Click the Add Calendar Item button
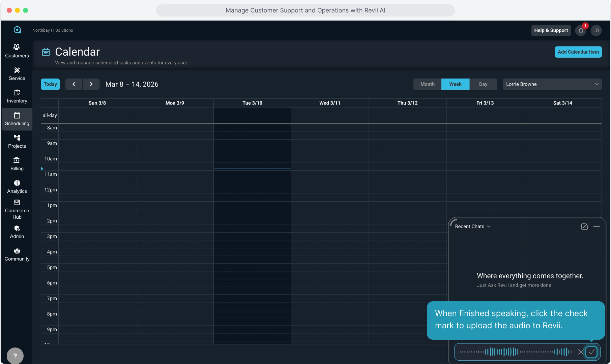The height and width of the screenshot is (364, 611). point(578,52)
